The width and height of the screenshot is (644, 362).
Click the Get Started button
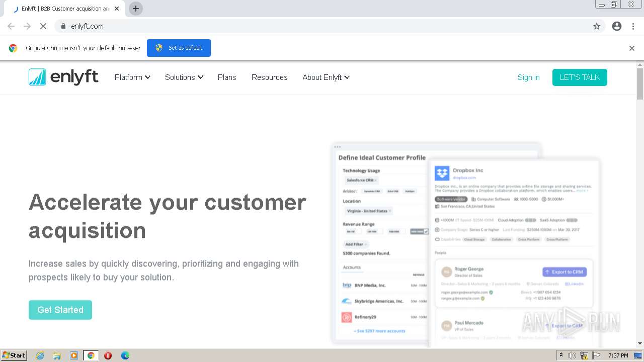[x=60, y=310]
